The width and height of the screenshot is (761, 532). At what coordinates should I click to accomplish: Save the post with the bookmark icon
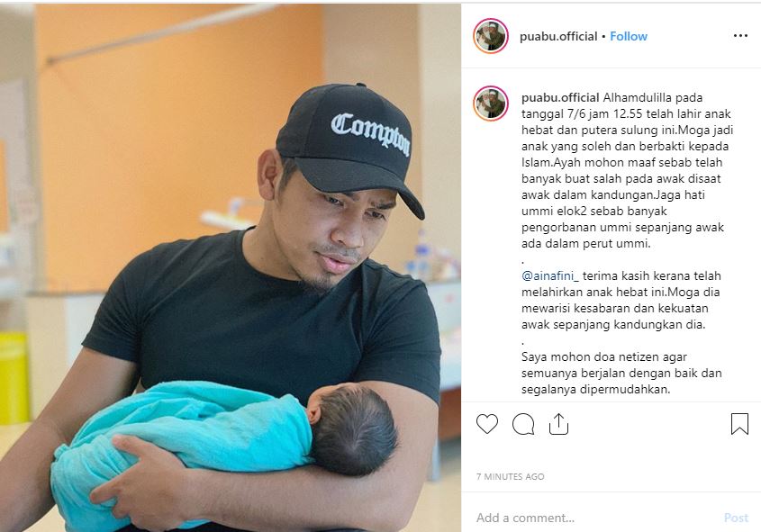(x=739, y=424)
